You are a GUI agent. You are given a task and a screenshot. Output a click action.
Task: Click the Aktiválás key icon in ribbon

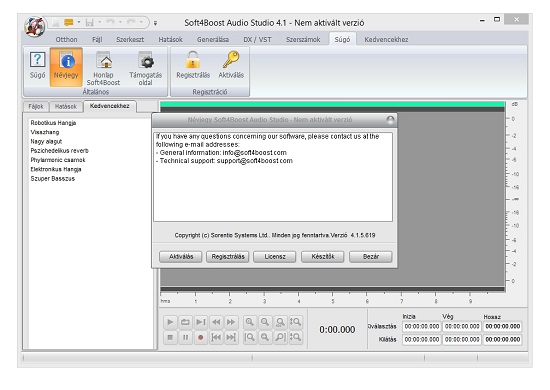click(231, 65)
